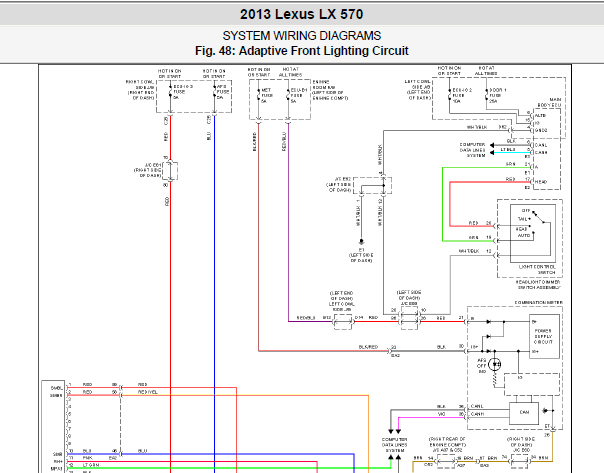Click the "ECU-IG 3 FUSE 5A" label
The width and height of the screenshot is (604, 473).
(183, 92)
